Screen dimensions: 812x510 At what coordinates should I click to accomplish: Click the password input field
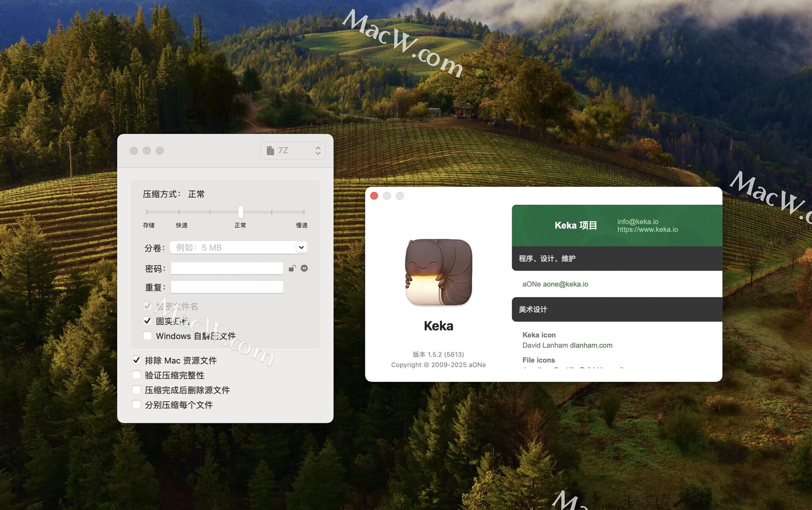(227, 268)
